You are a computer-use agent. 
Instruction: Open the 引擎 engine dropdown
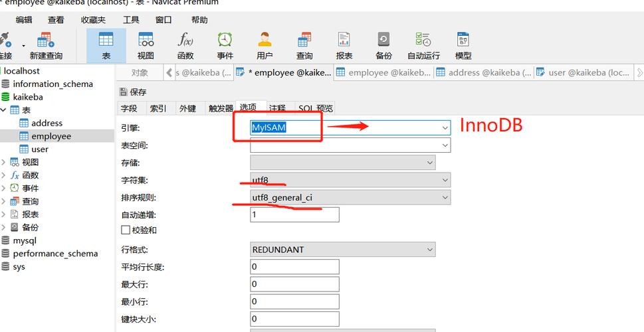[x=445, y=128]
